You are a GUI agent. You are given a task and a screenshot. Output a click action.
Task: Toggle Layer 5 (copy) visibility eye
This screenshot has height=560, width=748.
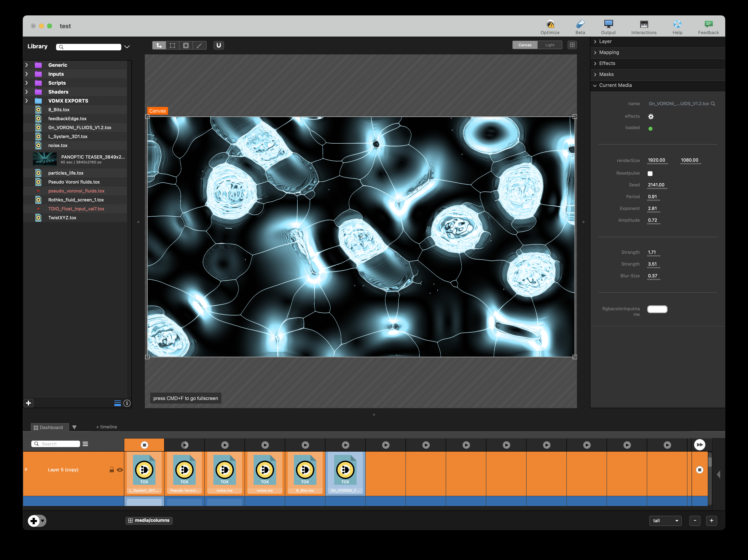tap(120, 470)
